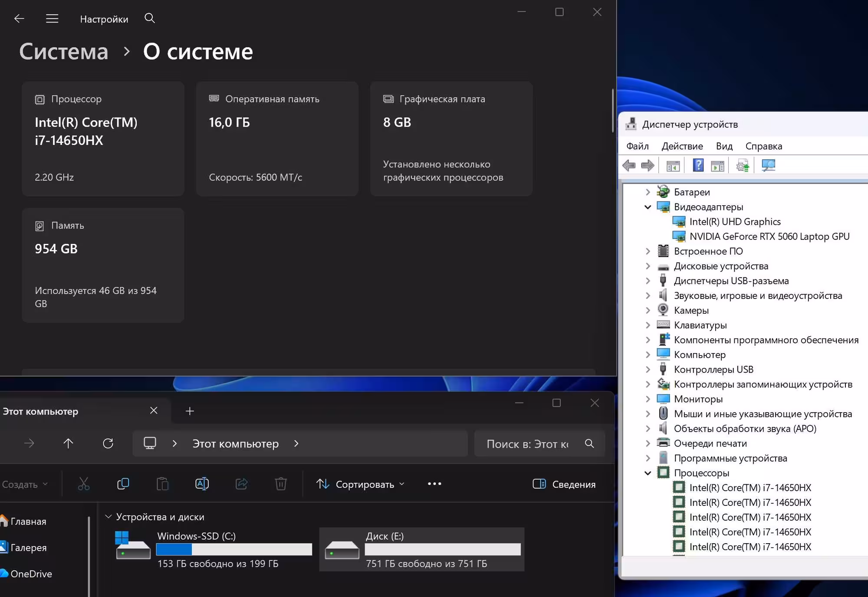This screenshot has width=868, height=597.
Task: Click Этот компьютер in address bar
Action: pyautogui.click(x=236, y=444)
